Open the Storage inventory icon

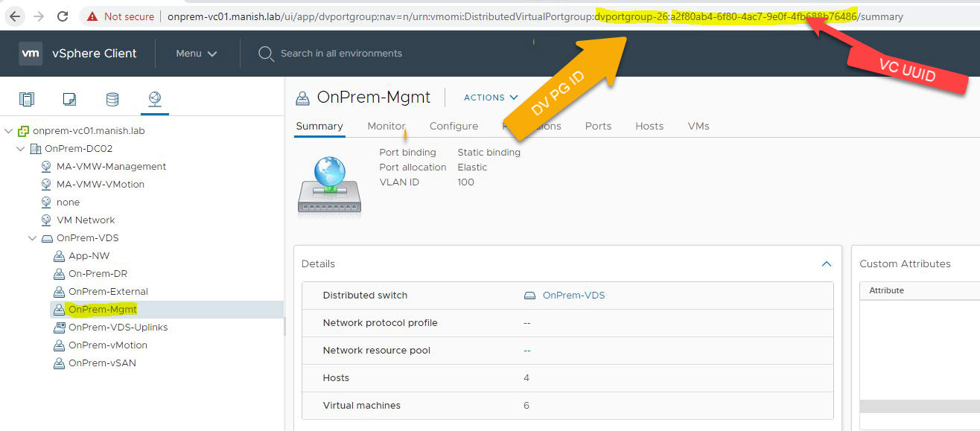112,99
